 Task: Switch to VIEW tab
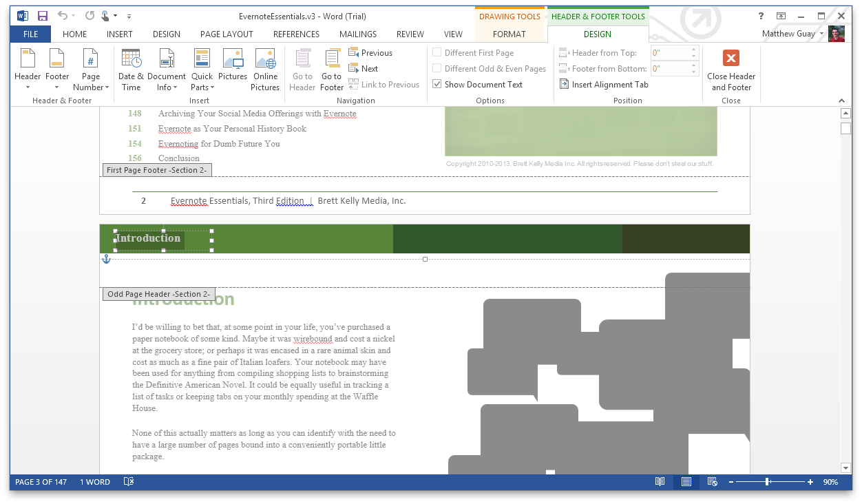453,34
